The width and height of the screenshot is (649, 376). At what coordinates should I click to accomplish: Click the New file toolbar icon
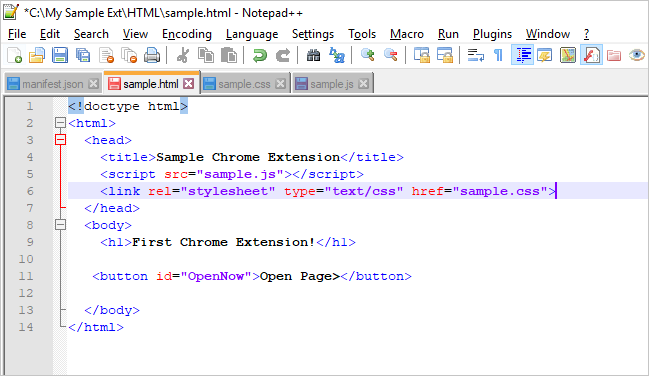pyautogui.click(x=14, y=55)
